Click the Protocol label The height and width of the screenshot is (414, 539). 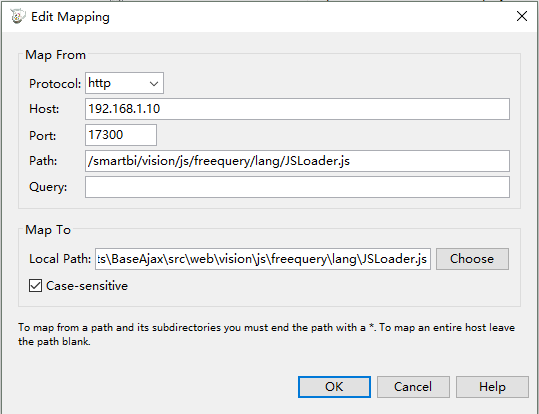pos(55,84)
